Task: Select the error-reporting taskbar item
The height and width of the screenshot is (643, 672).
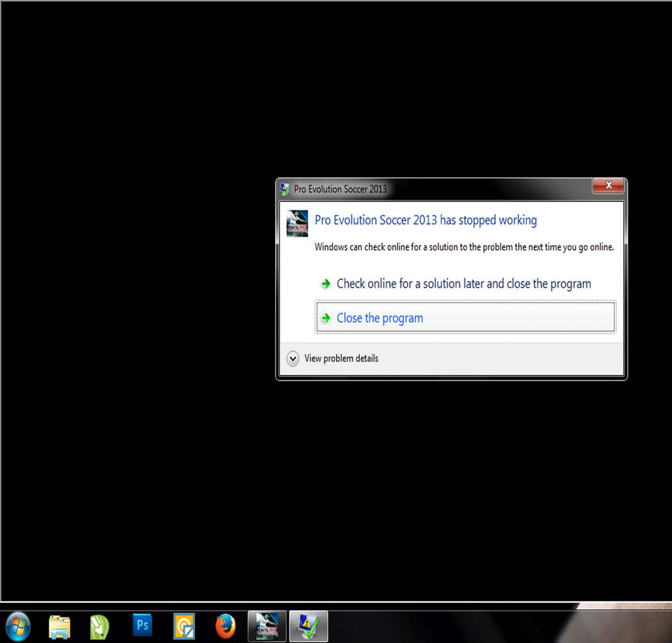Action: click(308, 626)
